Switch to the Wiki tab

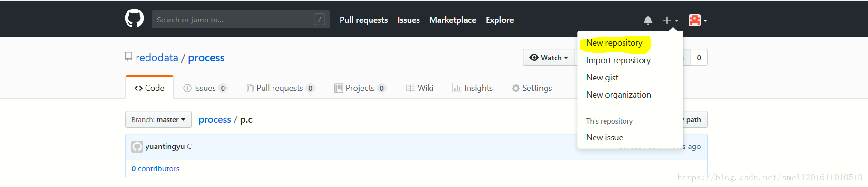[419, 88]
